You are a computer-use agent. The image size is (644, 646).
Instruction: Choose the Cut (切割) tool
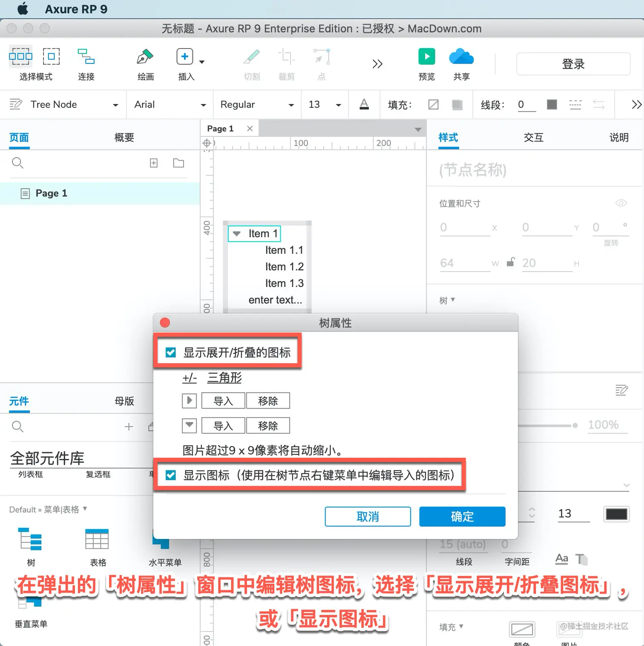pos(252,56)
